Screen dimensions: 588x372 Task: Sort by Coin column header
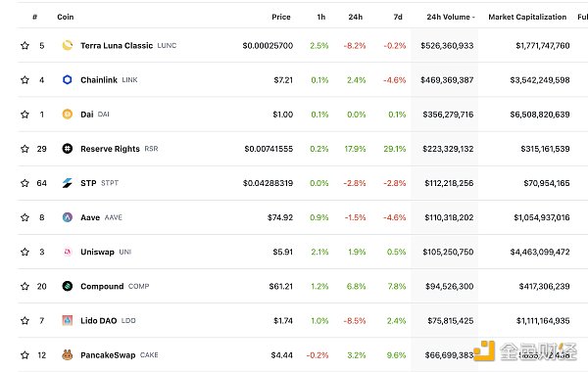coord(66,17)
